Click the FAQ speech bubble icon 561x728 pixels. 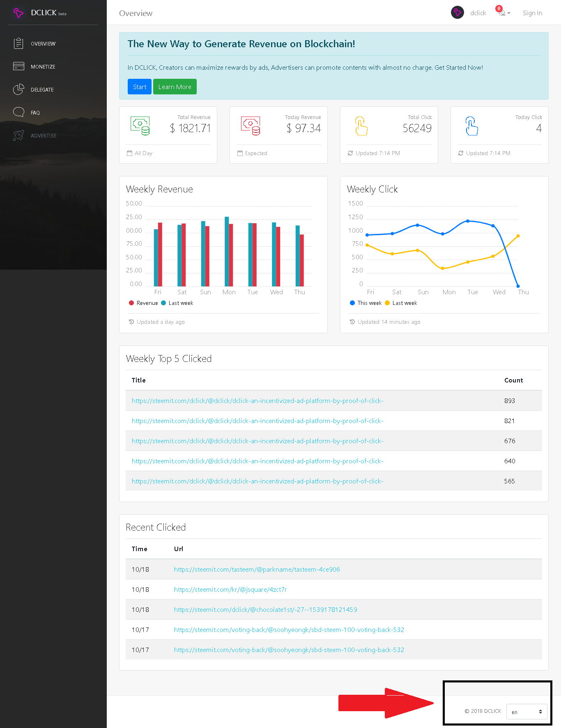18,112
